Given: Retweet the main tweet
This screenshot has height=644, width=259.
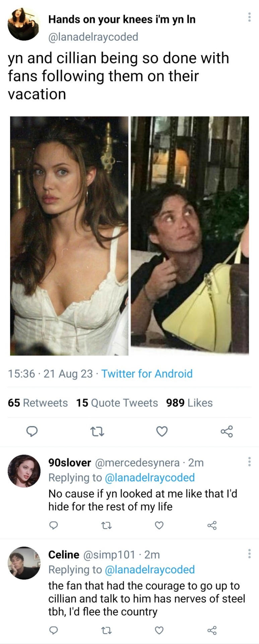Looking at the screenshot, I should [98, 432].
